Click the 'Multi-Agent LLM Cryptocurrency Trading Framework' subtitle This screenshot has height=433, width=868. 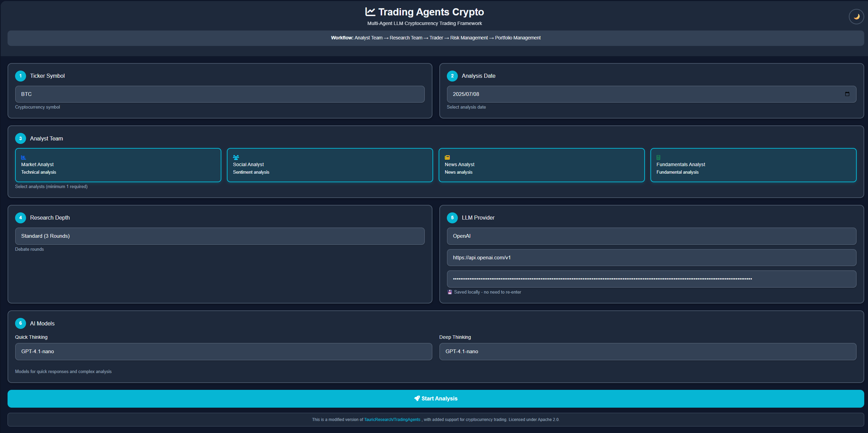(x=425, y=23)
